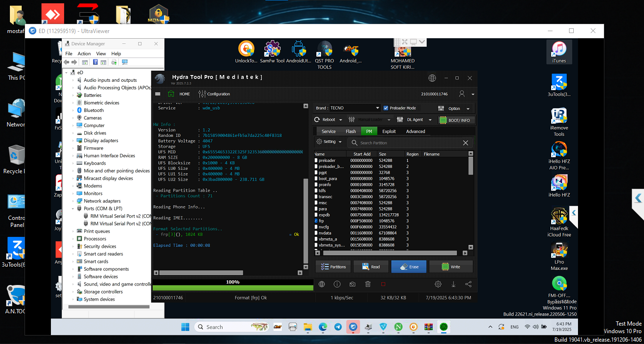Open the Option dropdown
This screenshot has width=644, height=344.
[x=454, y=109]
